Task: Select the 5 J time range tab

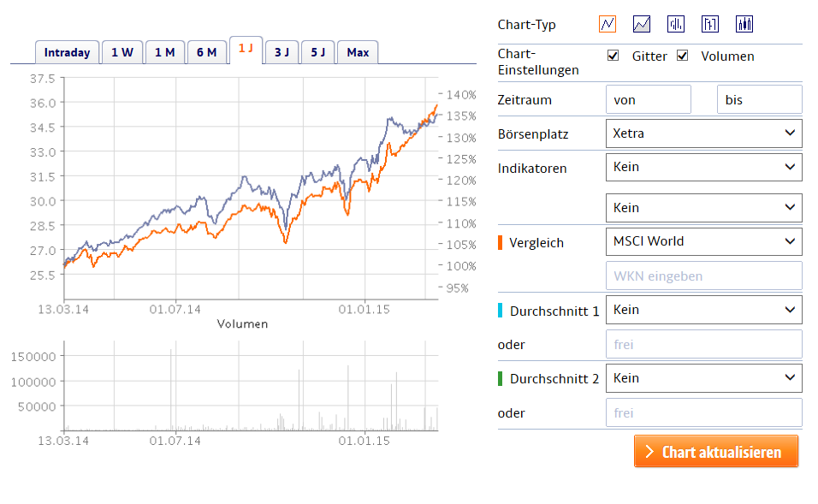Action: [317, 52]
